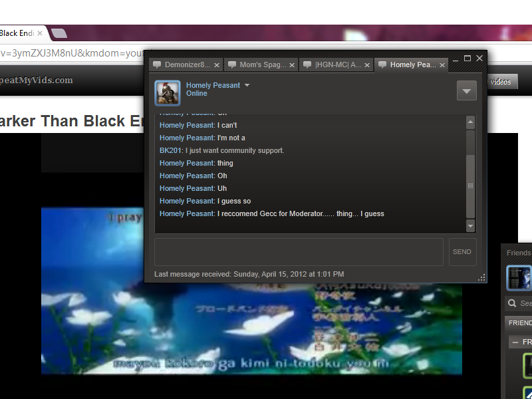Image resolution: width=532 pixels, height=399 pixels.
Task: Collapse the friends group with minus icon
Action: pos(515,342)
